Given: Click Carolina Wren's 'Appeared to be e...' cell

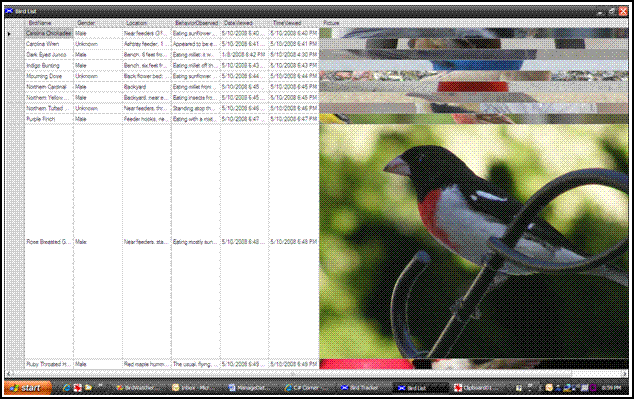Looking at the screenshot, I should click(196, 44).
